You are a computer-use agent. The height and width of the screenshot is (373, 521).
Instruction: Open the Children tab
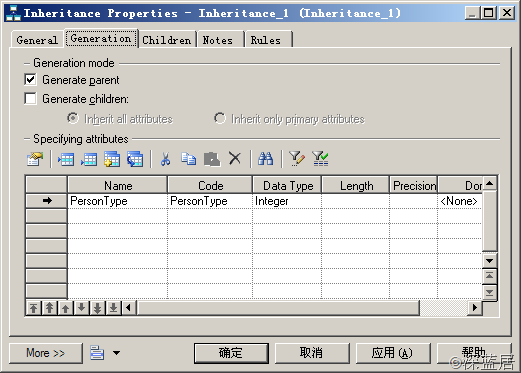coord(167,40)
